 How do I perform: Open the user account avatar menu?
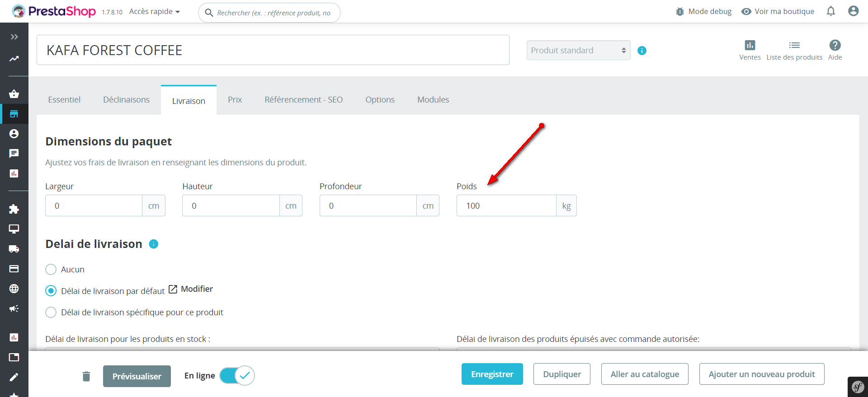854,11
